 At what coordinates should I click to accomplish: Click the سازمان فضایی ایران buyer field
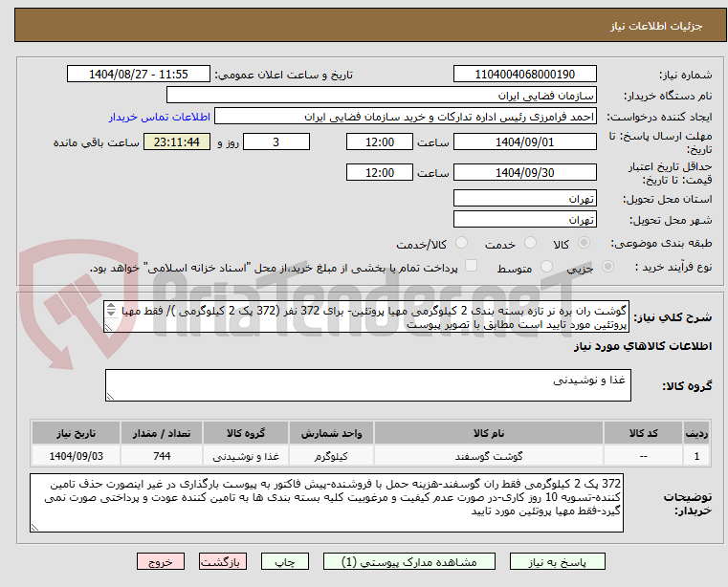(x=381, y=96)
